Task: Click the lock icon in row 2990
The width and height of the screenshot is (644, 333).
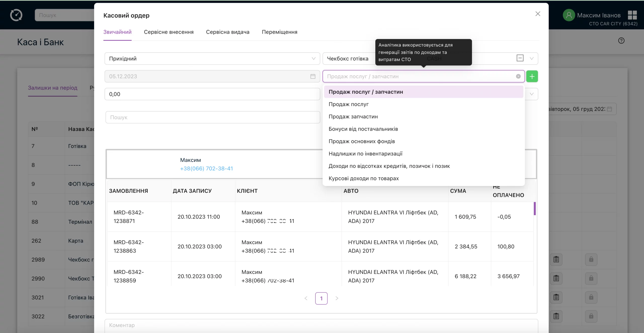Action: tap(591, 278)
